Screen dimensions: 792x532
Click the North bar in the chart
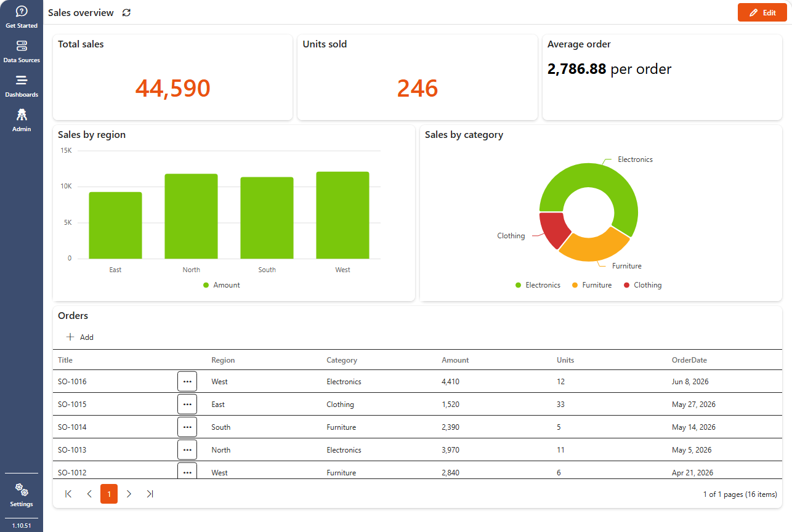[191, 216]
